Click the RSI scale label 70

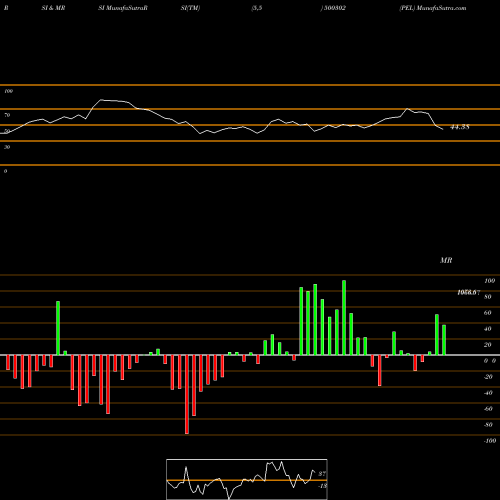pos(7,115)
